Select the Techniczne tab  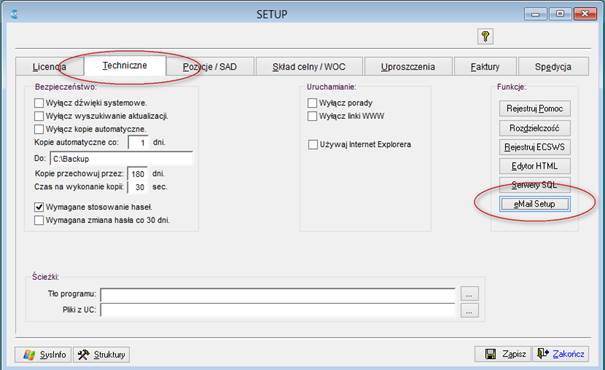(125, 65)
